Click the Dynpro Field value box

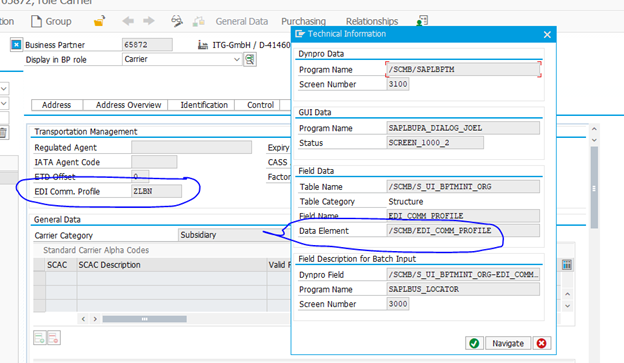(x=463, y=275)
